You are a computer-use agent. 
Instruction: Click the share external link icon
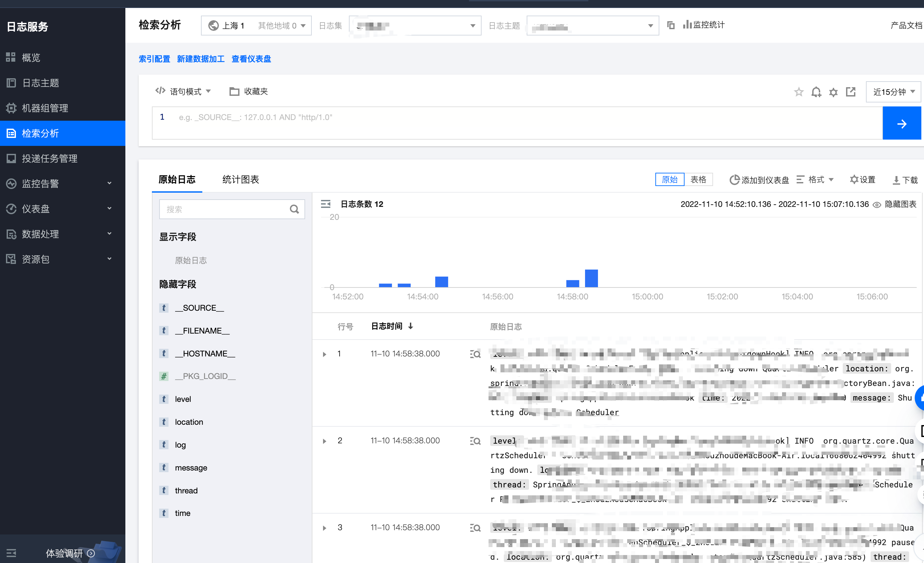[x=850, y=92]
